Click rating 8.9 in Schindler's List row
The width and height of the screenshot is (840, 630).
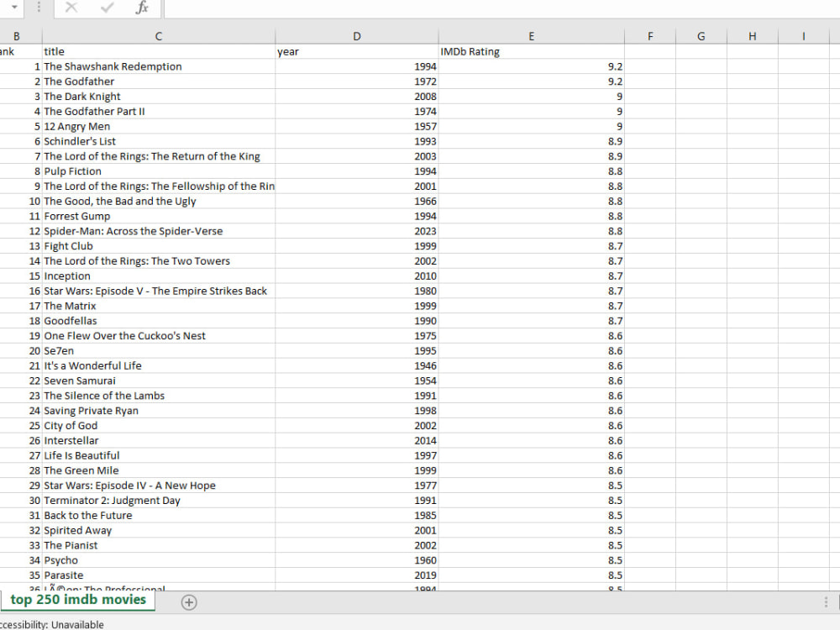(532, 141)
